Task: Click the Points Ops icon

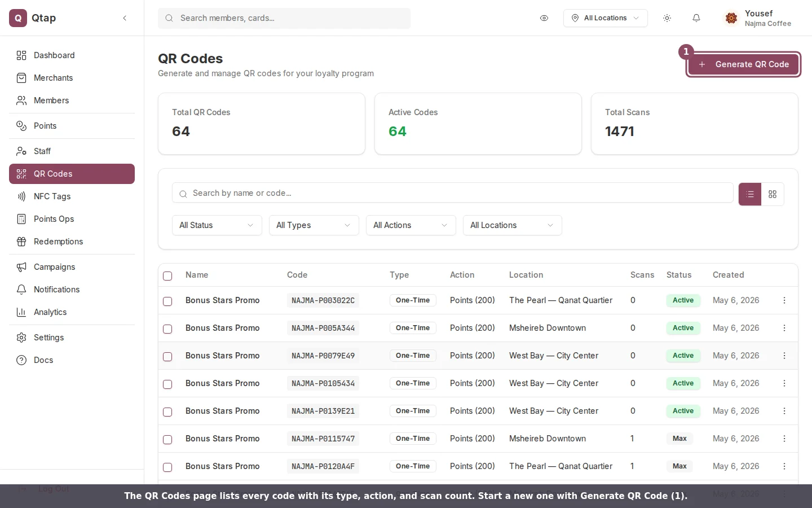Action: pyautogui.click(x=21, y=219)
